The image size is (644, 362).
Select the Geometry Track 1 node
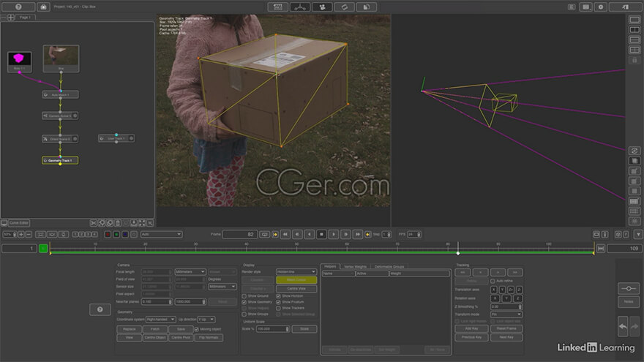point(60,160)
